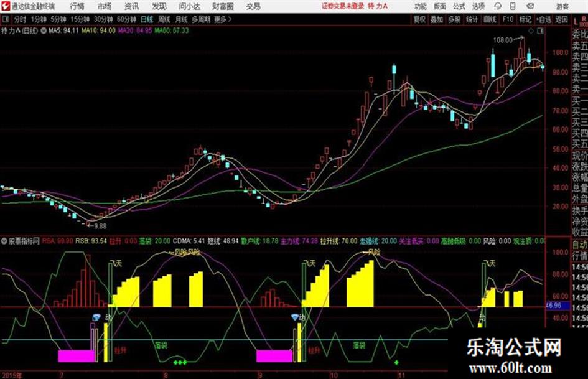Click the CDMA: 5.41 indicator value
Screen dimensions: 588x379
click(x=189, y=241)
